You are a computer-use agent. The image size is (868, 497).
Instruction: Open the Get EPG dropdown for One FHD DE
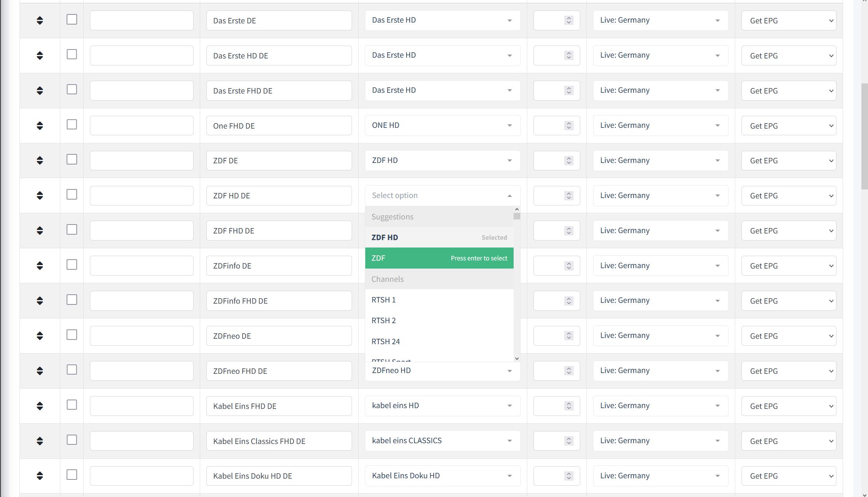(x=789, y=126)
